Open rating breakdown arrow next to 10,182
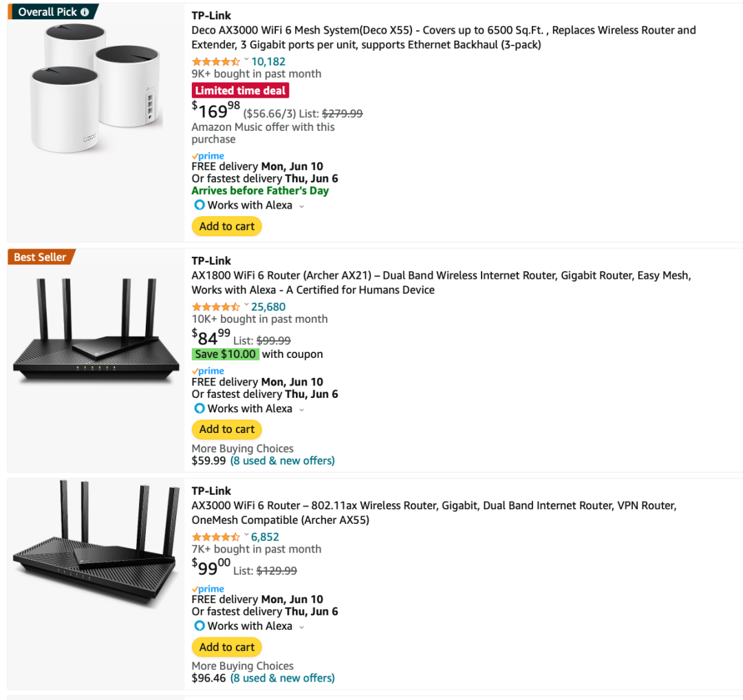743x700 pixels. pyautogui.click(x=246, y=60)
